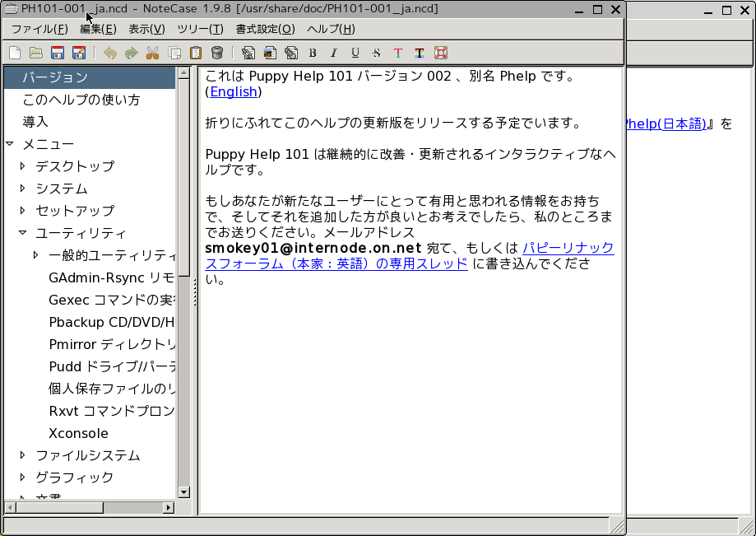Screen dimensions: 756x536
Task: Click the Copy icon in toolbar
Action: (x=174, y=53)
